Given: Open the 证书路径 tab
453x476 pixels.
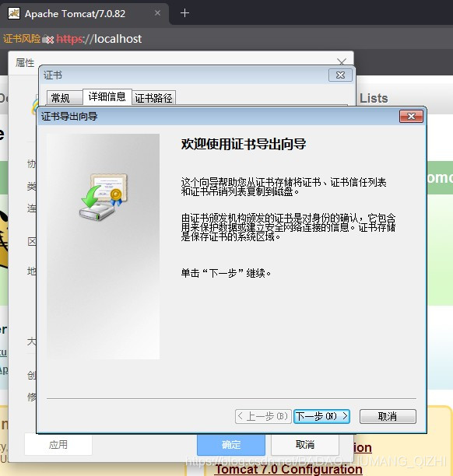Looking at the screenshot, I should click(x=153, y=98).
